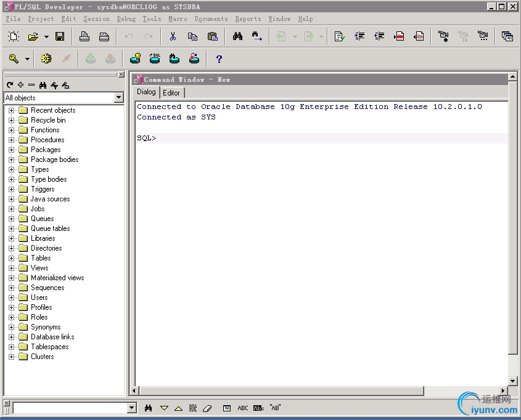Select the Roles folder in tree

tap(39, 317)
